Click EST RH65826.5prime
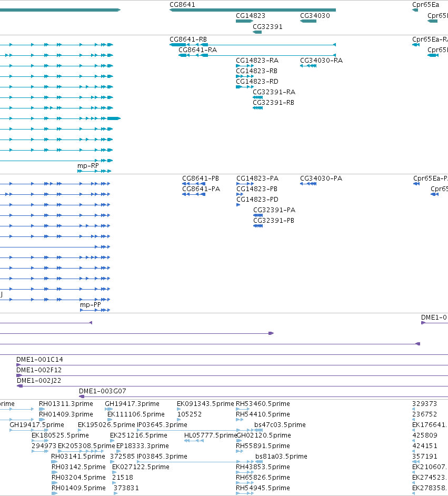 (x=263, y=478)
